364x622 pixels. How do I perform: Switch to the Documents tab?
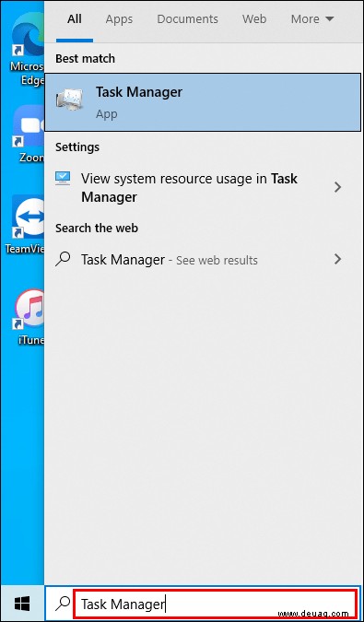pyautogui.click(x=188, y=19)
